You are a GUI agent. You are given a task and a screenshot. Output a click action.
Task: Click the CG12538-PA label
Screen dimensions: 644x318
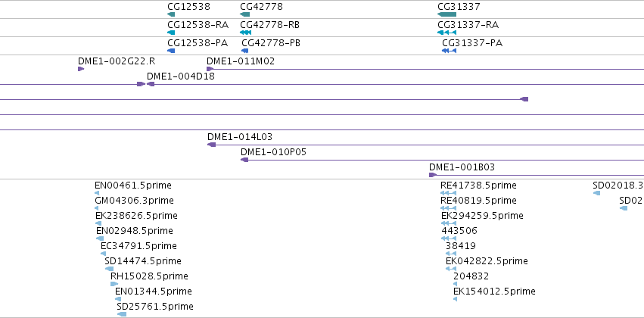198,42
